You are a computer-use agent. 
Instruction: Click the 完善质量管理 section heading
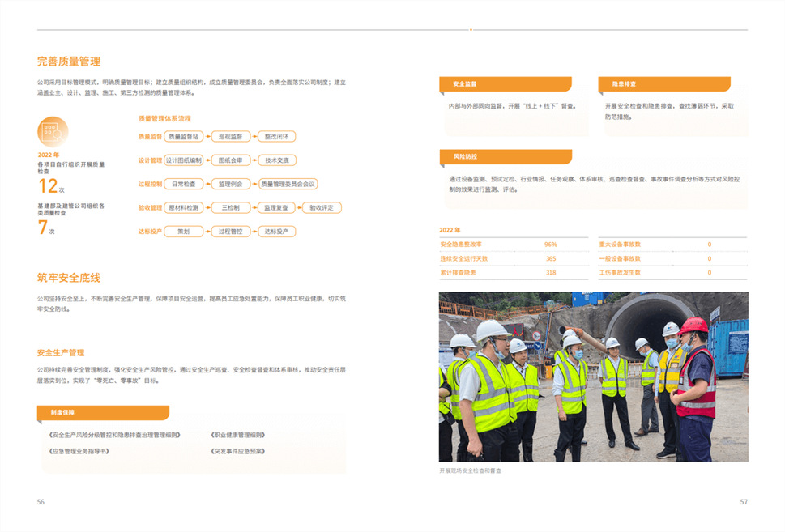pos(69,62)
